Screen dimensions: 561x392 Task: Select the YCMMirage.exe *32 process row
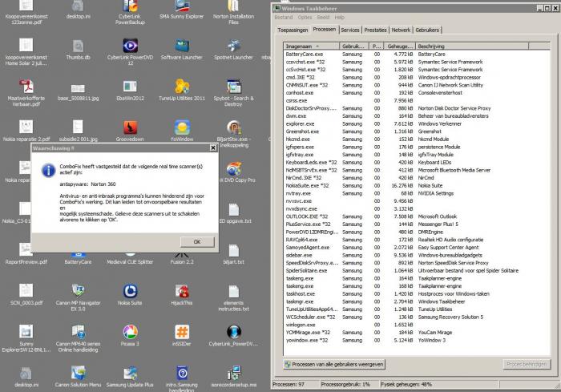(x=417, y=333)
